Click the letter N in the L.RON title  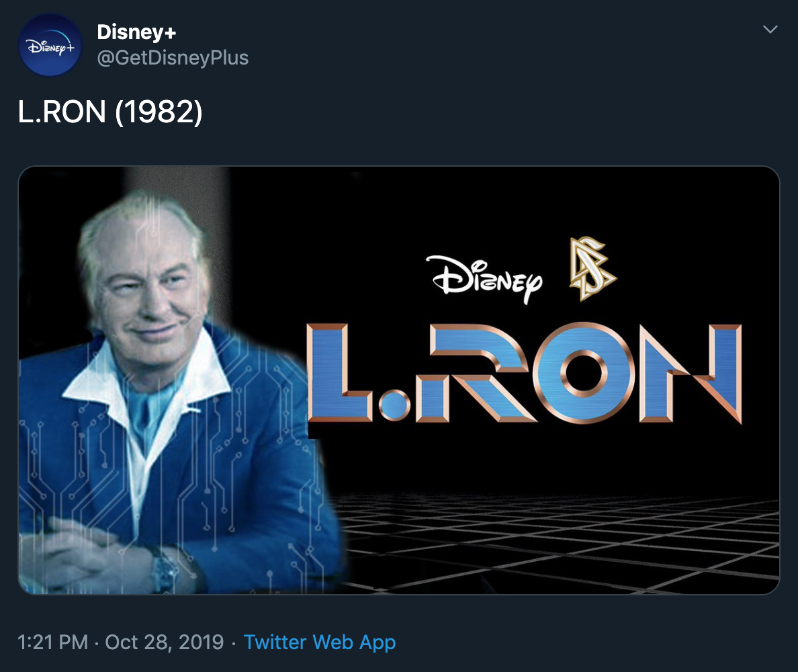(692, 373)
